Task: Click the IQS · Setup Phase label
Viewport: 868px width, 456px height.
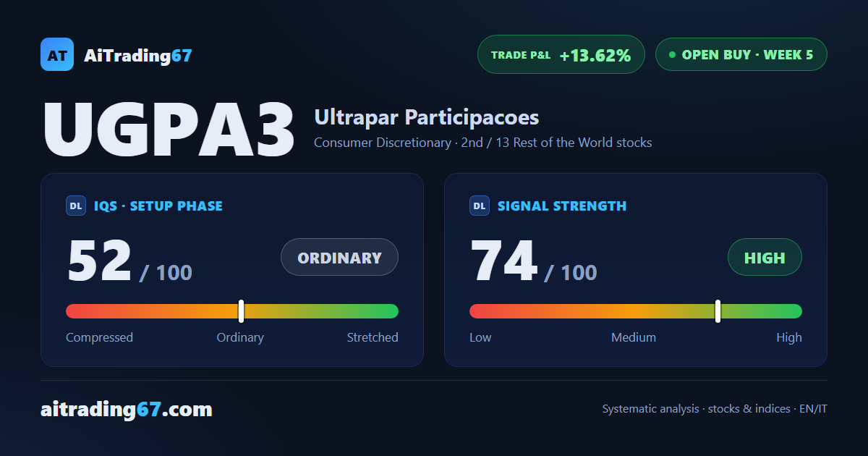Action: pyautogui.click(x=158, y=206)
